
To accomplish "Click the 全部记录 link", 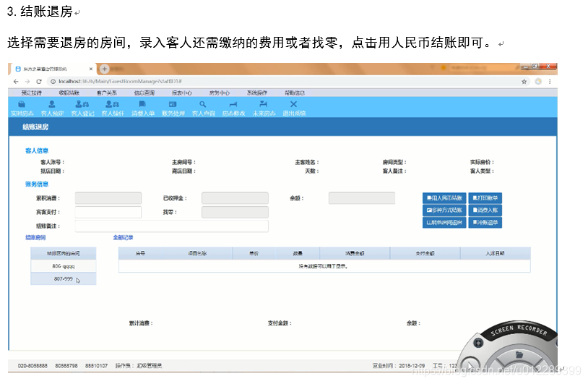I will pos(123,238).
